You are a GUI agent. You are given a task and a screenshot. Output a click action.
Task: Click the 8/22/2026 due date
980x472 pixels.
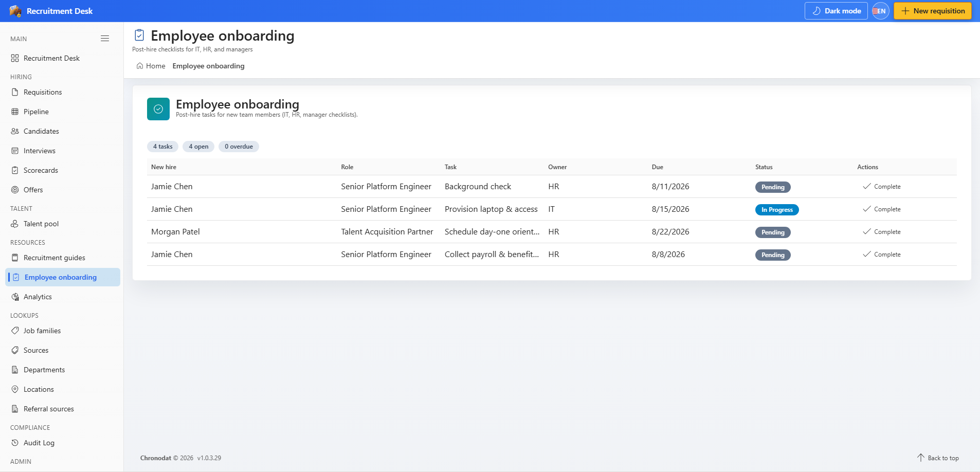pyautogui.click(x=670, y=232)
